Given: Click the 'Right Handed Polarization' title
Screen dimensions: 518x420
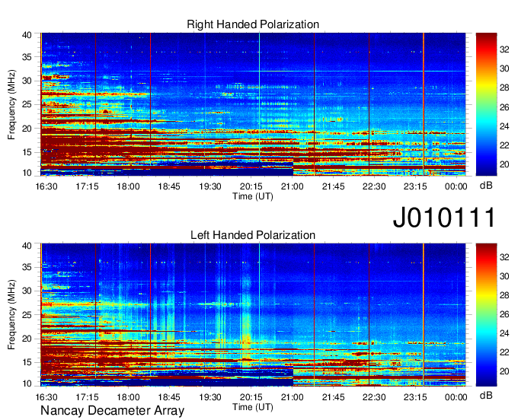Looking at the screenshot, I should click(253, 24).
